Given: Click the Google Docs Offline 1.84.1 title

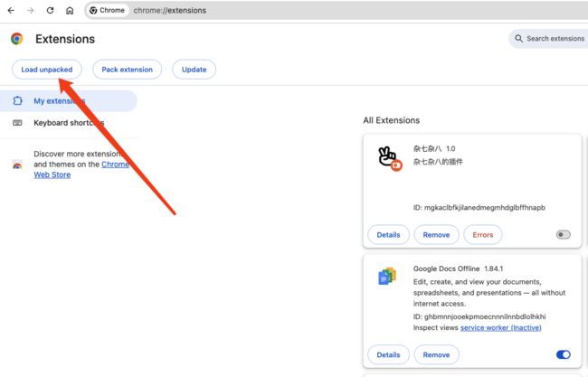Looking at the screenshot, I should pyautogui.click(x=458, y=269).
